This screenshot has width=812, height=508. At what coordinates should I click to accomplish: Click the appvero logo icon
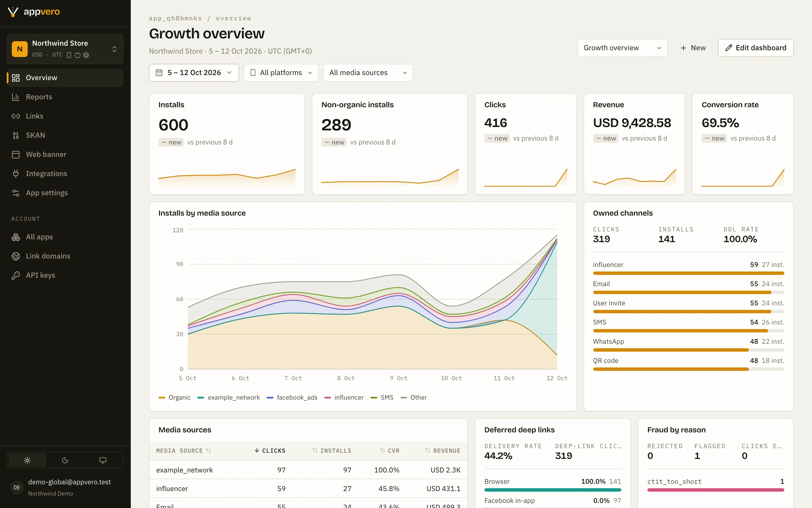13,12
